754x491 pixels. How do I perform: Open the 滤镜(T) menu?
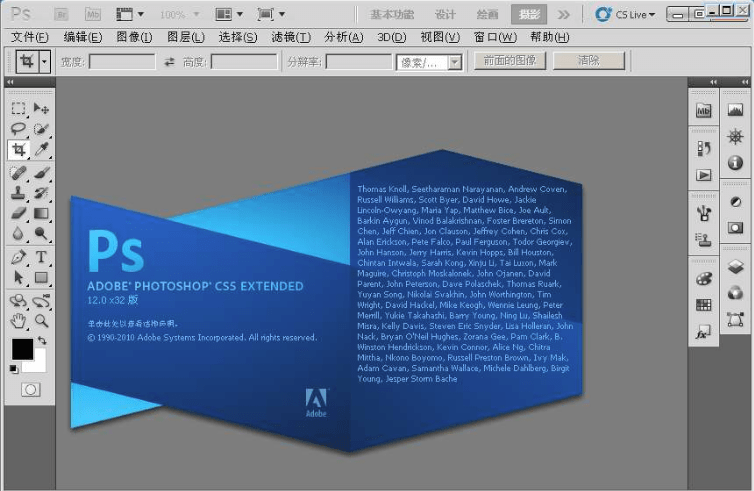(x=291, y=37)
